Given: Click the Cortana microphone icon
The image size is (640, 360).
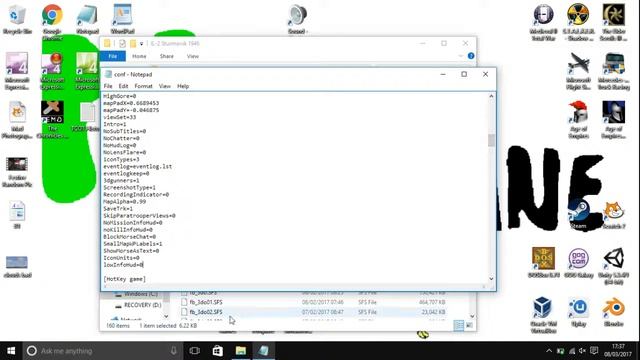Looking at the screenshot, I should point(174,351).
